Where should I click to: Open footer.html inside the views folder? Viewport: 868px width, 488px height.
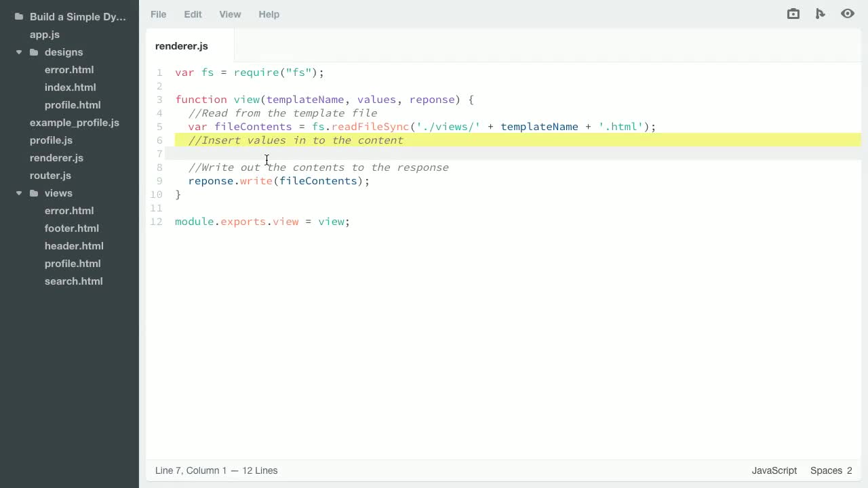[x=71, y=228]
